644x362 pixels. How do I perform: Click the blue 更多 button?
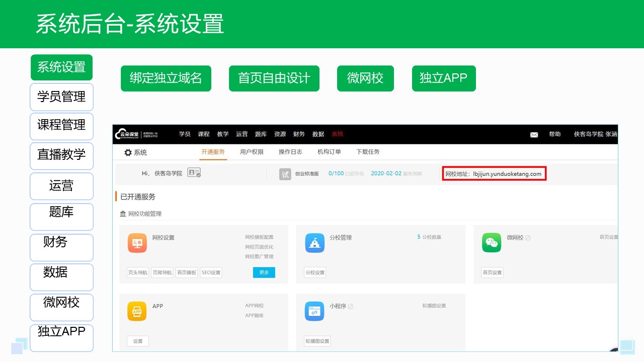click(x=264, y=273)
